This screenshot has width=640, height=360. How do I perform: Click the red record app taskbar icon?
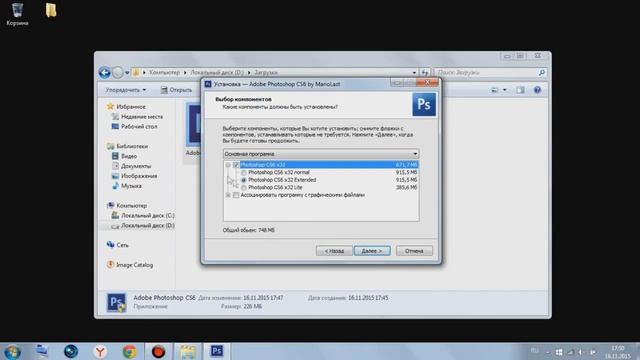tap(158, 351)
